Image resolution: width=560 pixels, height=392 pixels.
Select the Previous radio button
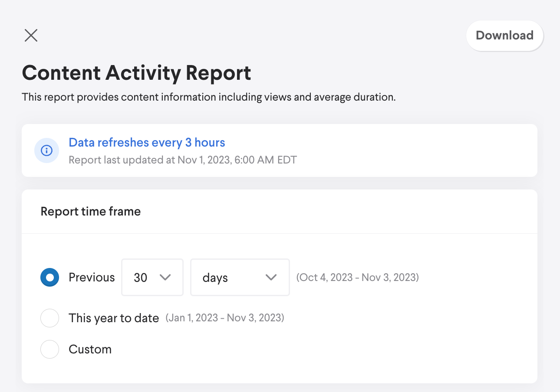[x=49, y=278]
